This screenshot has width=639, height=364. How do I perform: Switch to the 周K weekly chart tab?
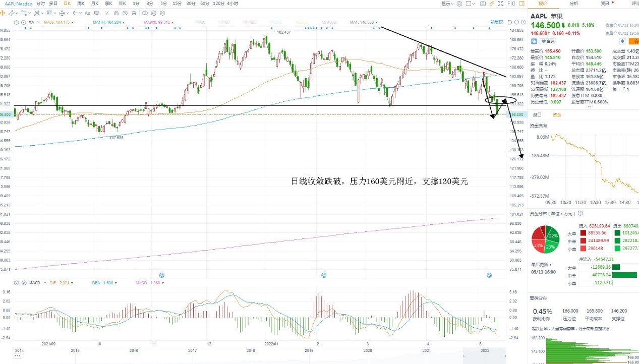pos(81,4)
